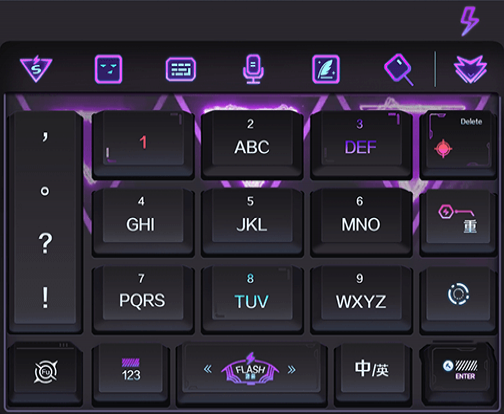Collapse keyboard using the down chevron icon
Image resolution: width=504 pixels, height=414 pixels.
click(x=470, y=69)
